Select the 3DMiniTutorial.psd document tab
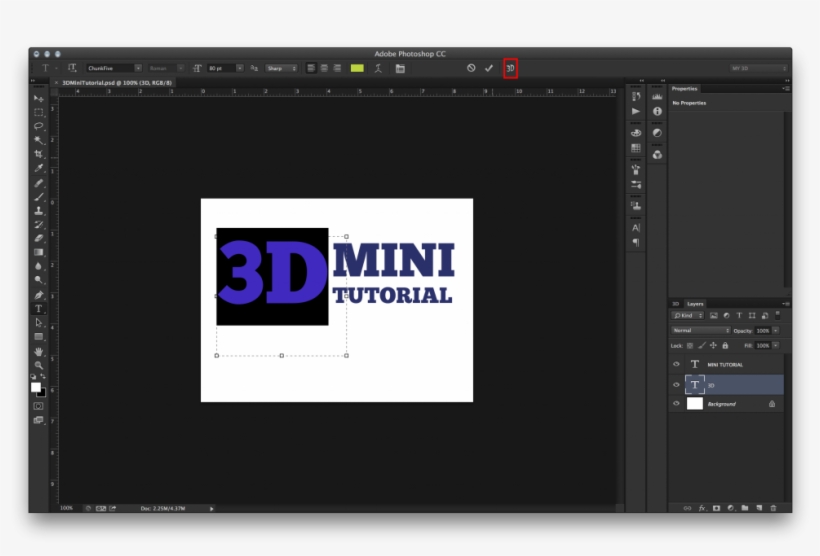This screenshot has width=820, height=556. click(x=117, y=83)
